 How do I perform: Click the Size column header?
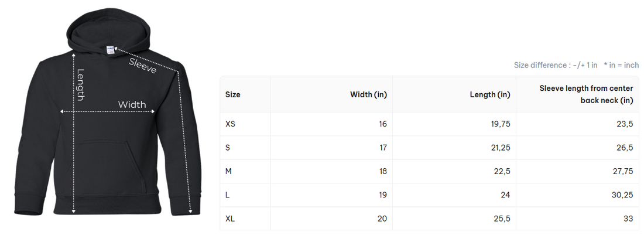coord(233,94)
